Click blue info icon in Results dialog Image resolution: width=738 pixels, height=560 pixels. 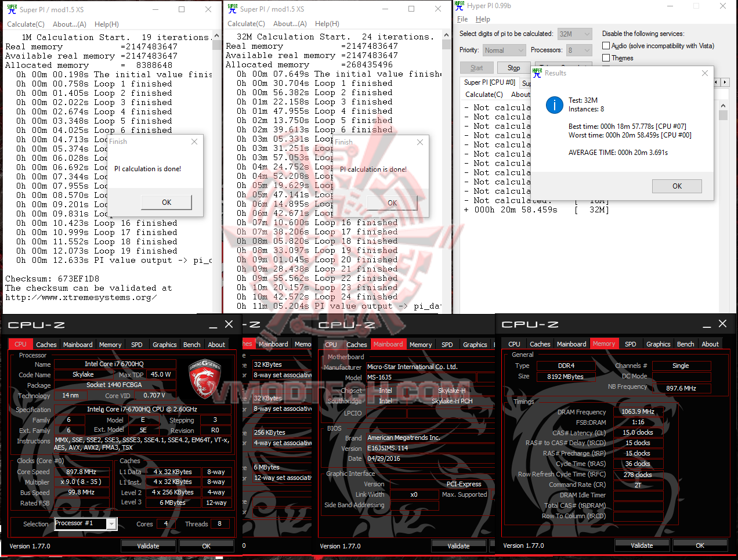pyautogui.click(x=555, y=105)
